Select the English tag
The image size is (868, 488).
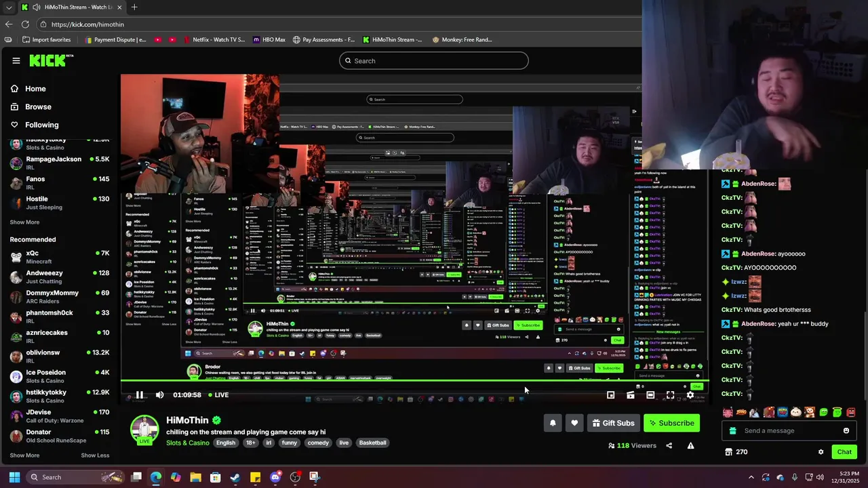coord(226,443)
